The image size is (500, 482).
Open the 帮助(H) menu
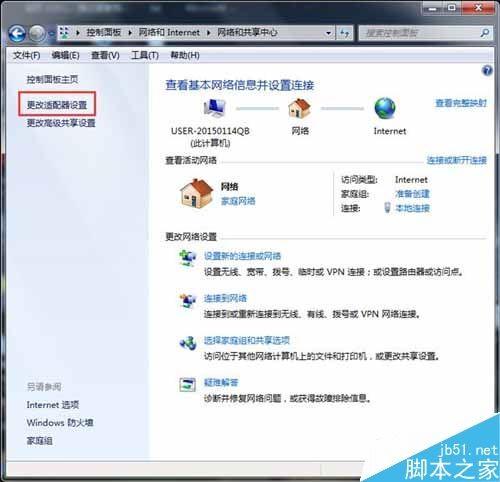point(185,55)
